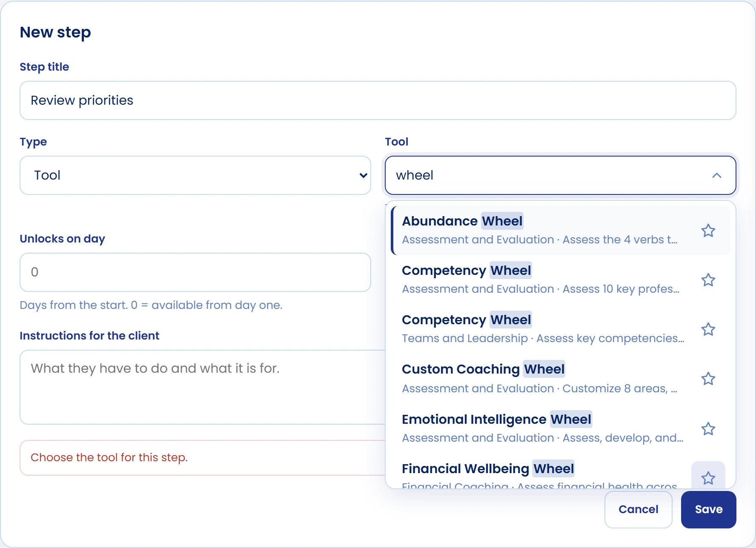
Task: Select the Abundance Wheel option
Action: [x=561, y=231]
